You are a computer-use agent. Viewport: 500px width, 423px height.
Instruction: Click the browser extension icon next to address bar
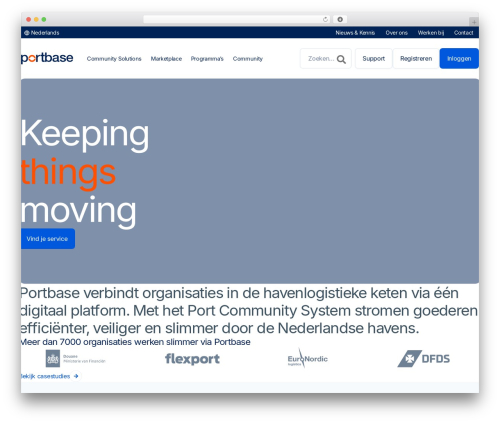tap(340, 19)
